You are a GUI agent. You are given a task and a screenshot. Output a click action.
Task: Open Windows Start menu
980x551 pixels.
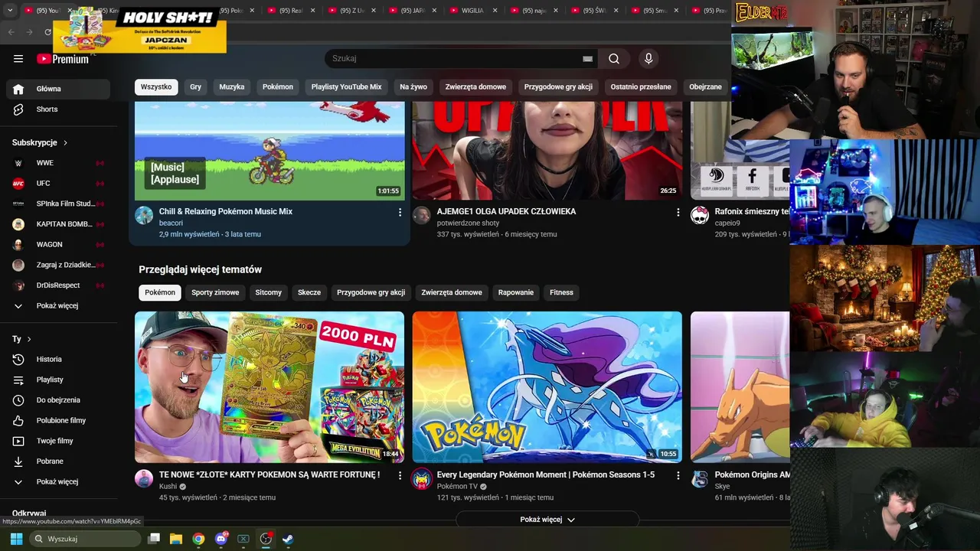click(16, 539)
